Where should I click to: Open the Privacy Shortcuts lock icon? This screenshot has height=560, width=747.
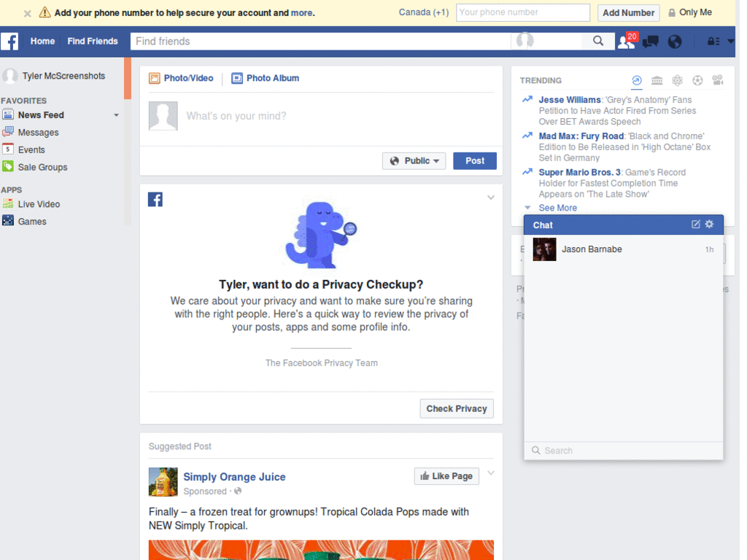[x=713, y=42]
